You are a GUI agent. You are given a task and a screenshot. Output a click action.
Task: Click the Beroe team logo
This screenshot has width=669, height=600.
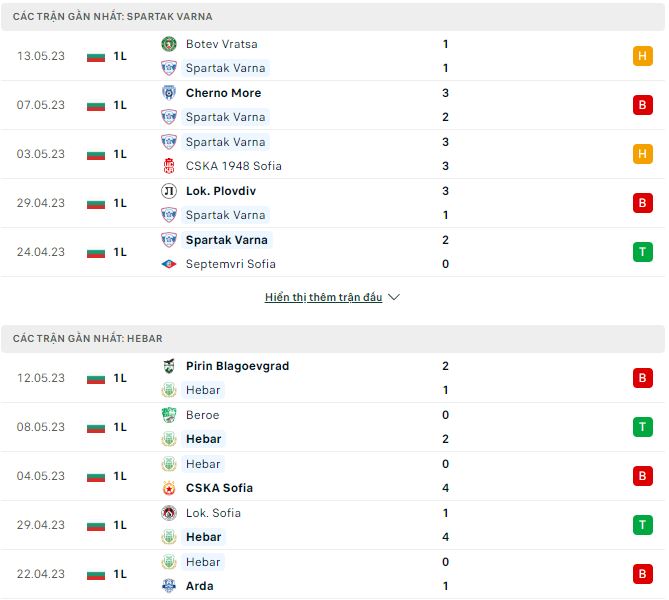pyautogui.click(x=169, y=415)
